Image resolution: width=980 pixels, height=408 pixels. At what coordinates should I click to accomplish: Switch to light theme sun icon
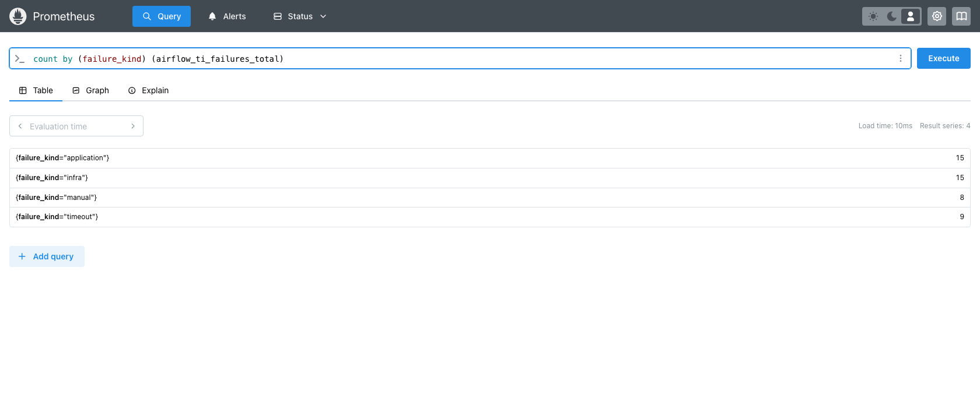873,16
